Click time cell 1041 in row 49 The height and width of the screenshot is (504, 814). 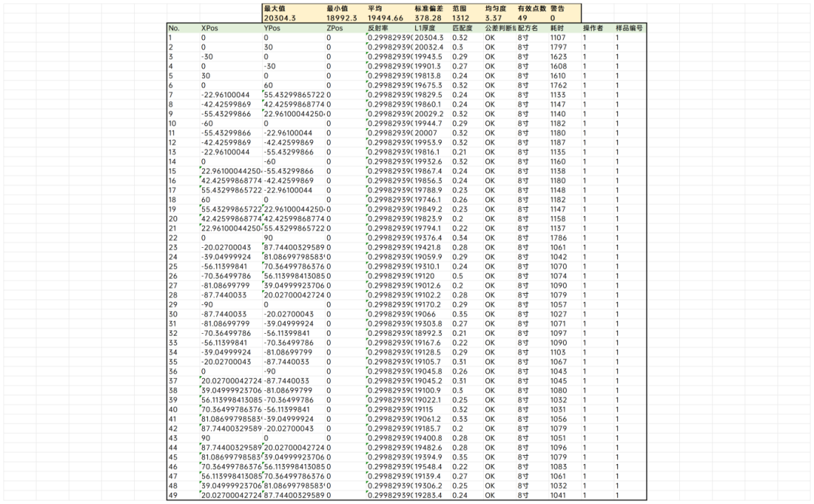(x=565, y=495)
